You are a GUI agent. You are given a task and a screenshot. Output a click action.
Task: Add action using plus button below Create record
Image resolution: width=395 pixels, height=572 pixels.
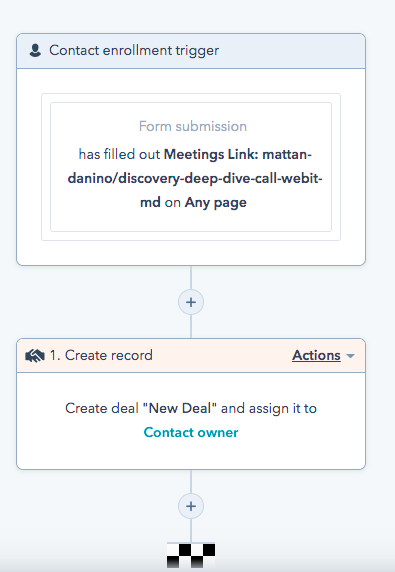coord(191,506)
